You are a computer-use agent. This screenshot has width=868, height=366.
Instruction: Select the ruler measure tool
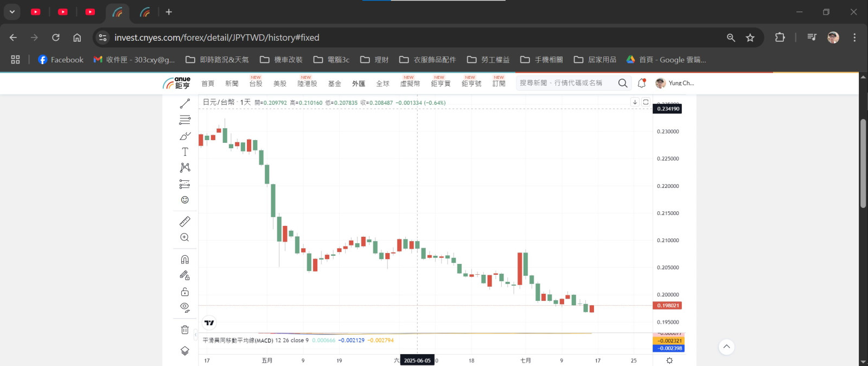(x=185, y=222)
